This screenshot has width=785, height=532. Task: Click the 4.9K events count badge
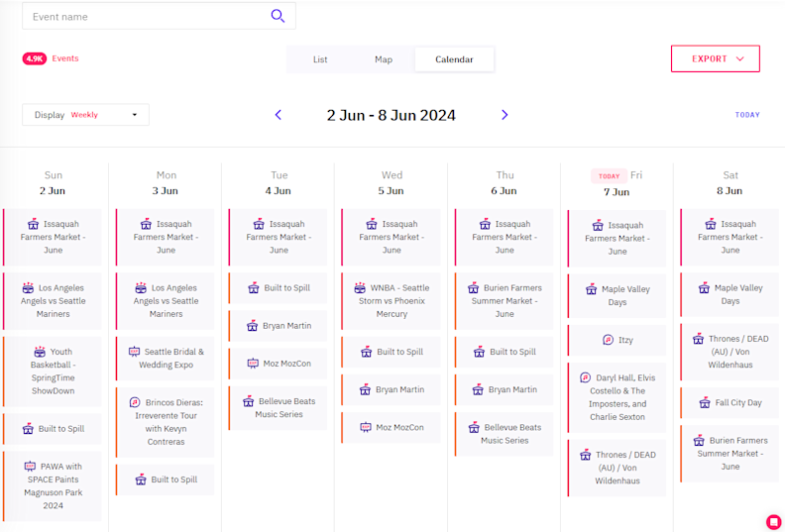coord(35,58)
